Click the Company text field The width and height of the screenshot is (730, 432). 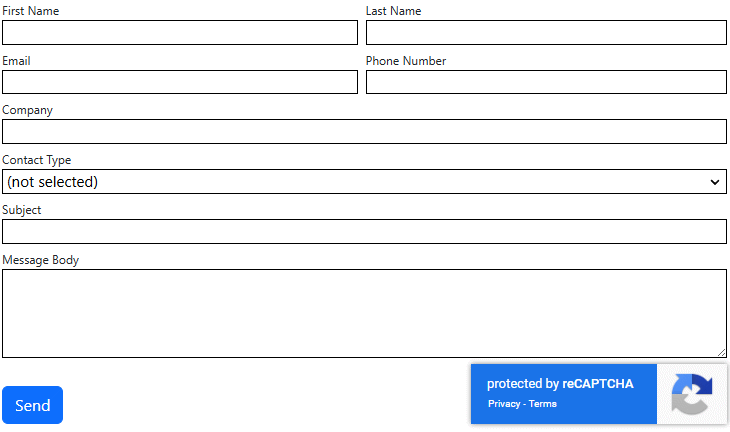[x=364, y=132]
